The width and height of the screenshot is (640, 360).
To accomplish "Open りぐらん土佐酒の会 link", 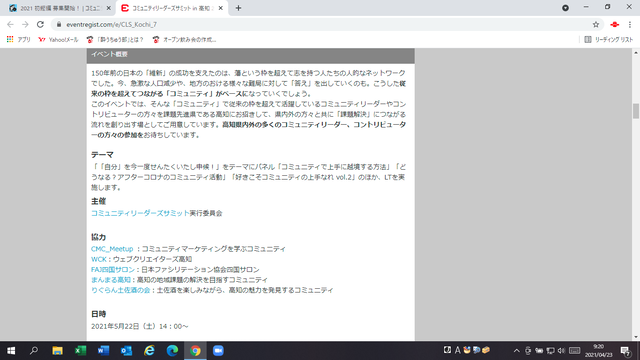I will 120,290.
